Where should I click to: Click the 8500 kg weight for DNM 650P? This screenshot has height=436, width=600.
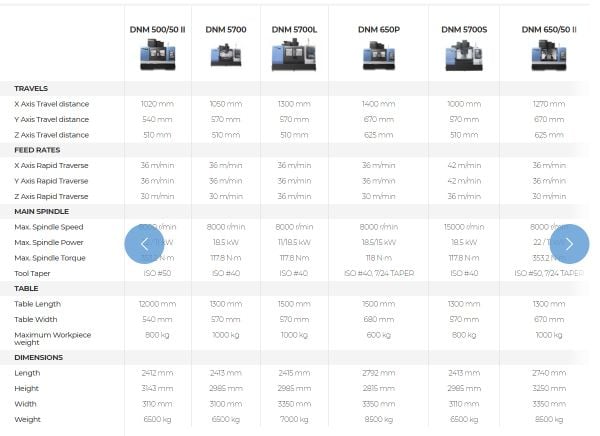[x=379, y=419]
